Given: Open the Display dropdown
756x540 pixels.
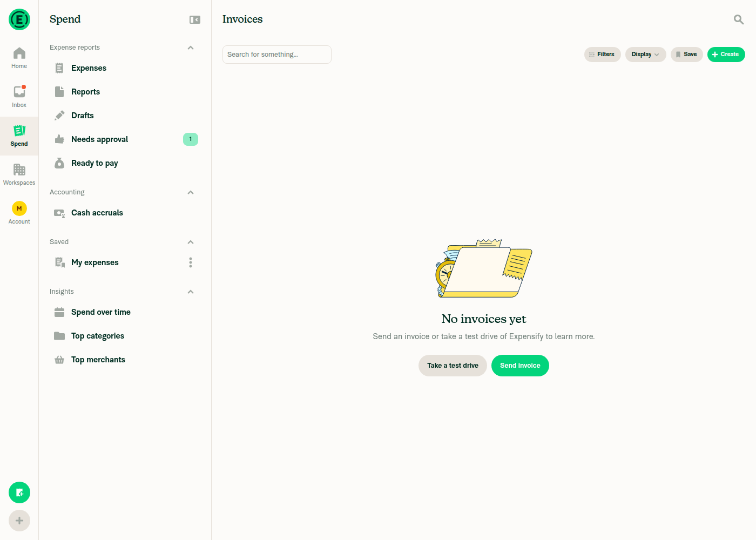Looking at the screenshot, I should click(x=646, y=55).
